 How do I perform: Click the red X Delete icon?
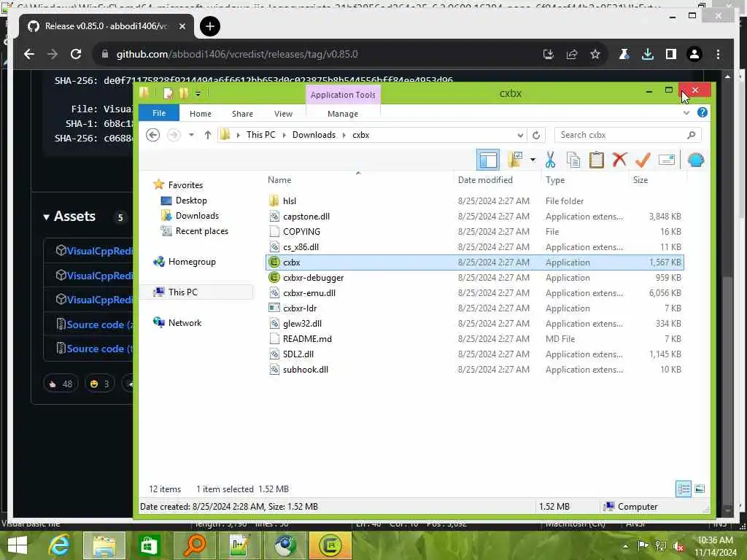[x=619, y=160]
